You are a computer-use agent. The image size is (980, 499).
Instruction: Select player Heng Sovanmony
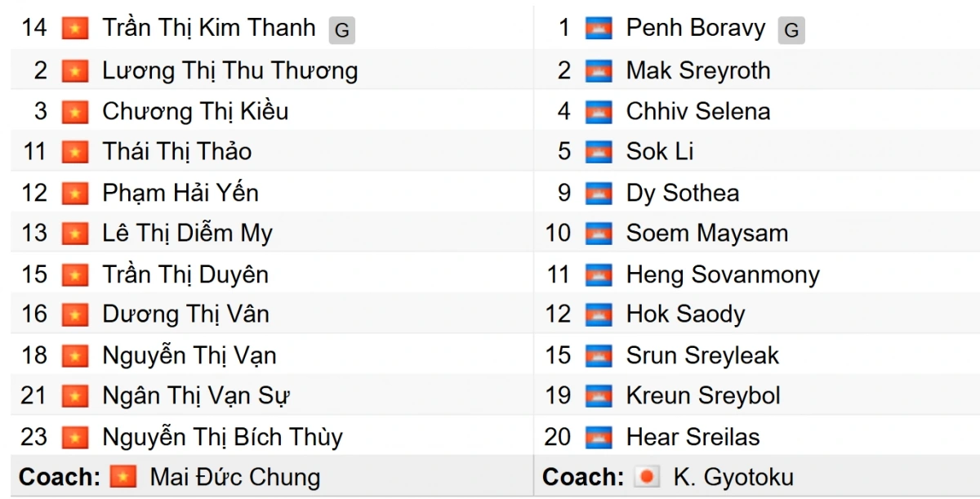pos(723,274)
